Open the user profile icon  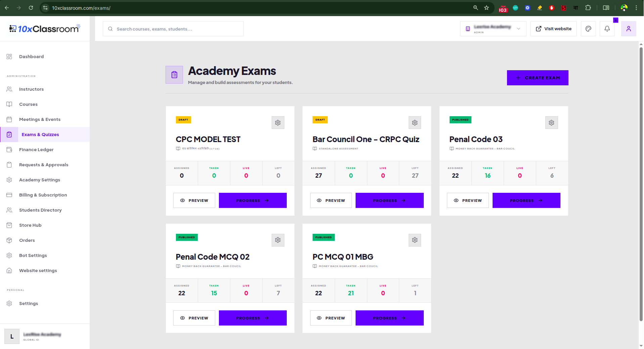coord(629,29)
